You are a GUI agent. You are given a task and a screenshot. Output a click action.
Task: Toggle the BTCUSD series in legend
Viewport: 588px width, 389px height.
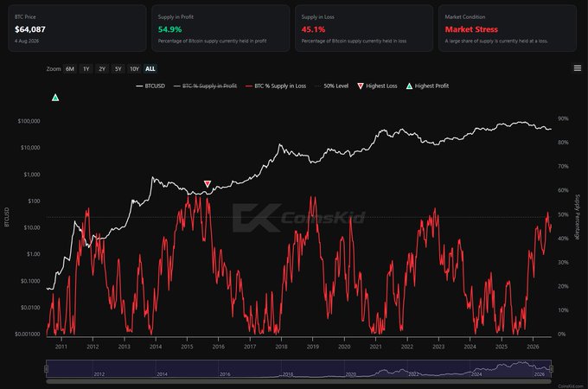[150, 86]
